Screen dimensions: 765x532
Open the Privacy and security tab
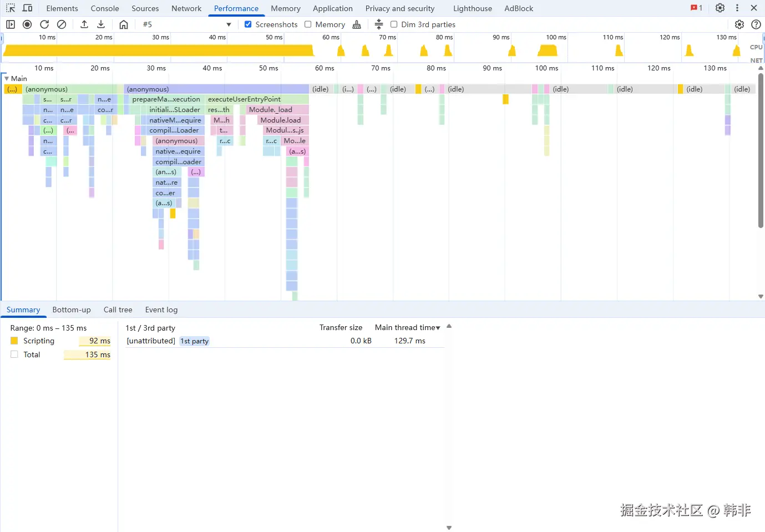click(400, 8)
